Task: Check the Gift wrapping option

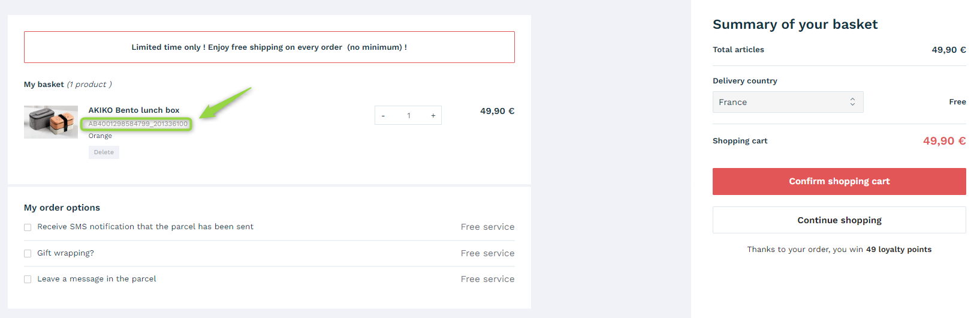Action: (28, 254)
